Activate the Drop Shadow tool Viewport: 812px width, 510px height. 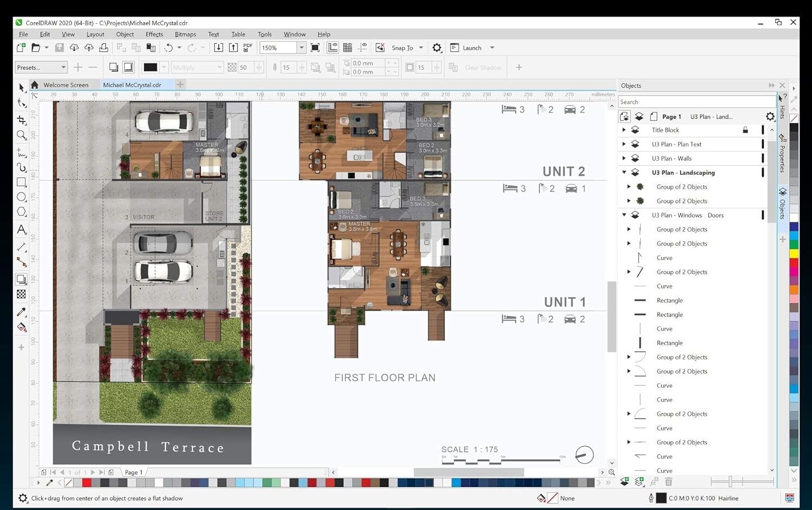[x=22, y=279]
